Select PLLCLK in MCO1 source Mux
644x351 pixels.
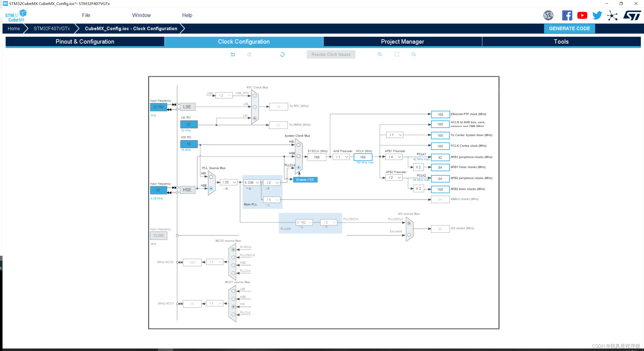[x=233, y=314]
